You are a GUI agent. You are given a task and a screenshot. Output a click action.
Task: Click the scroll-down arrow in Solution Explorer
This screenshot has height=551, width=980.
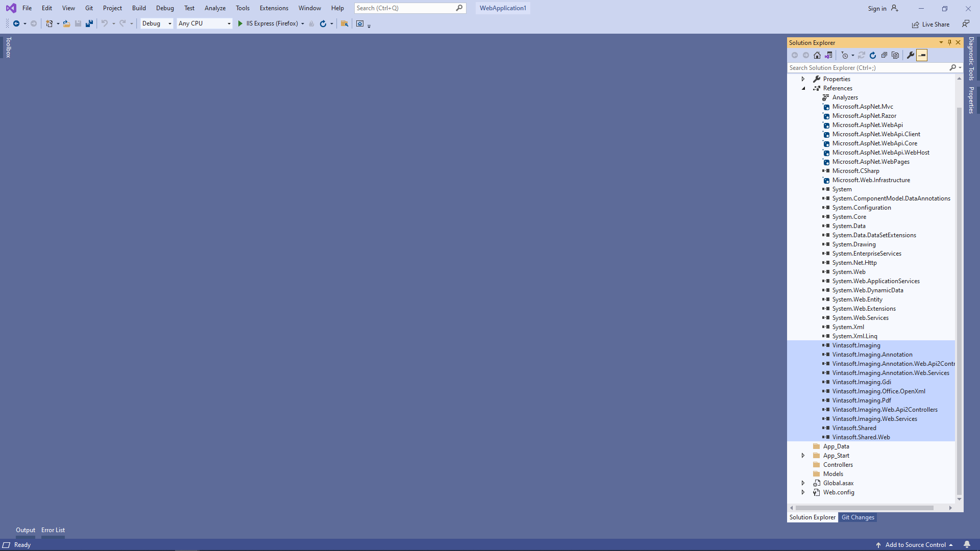click(x=959, y=499)
